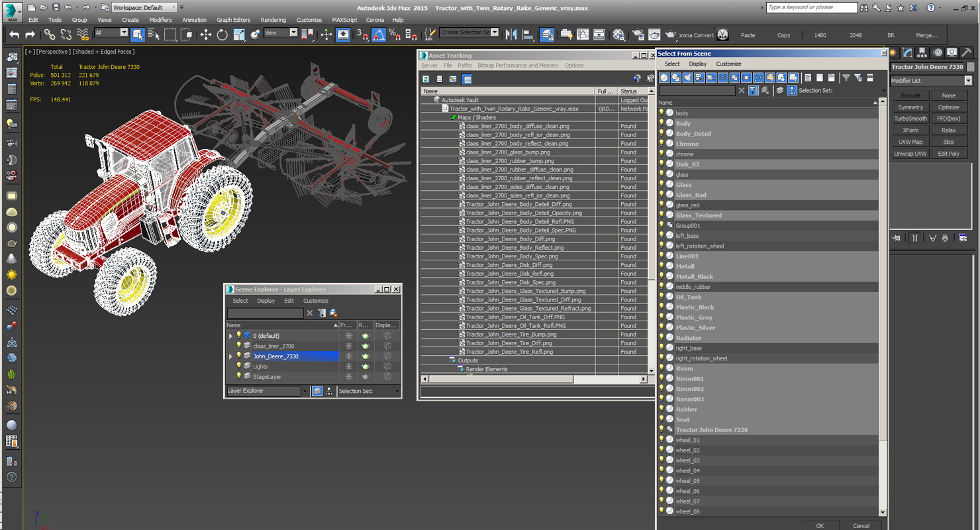
Task: Click Sort by Hierarchy icon in Layer Explorer footer
Action: (329, 391)
